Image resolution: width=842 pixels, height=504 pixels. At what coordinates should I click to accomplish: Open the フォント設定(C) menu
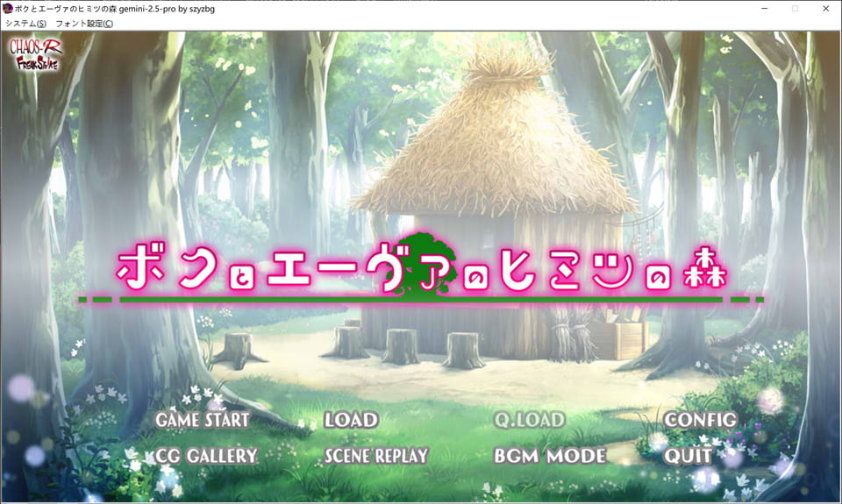click(84, 24)
